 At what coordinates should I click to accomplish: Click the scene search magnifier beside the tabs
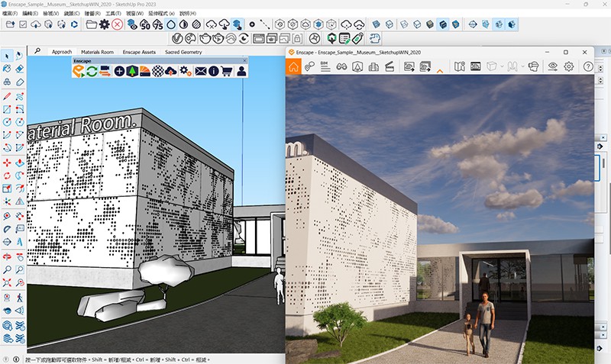[x=37, y=51]
